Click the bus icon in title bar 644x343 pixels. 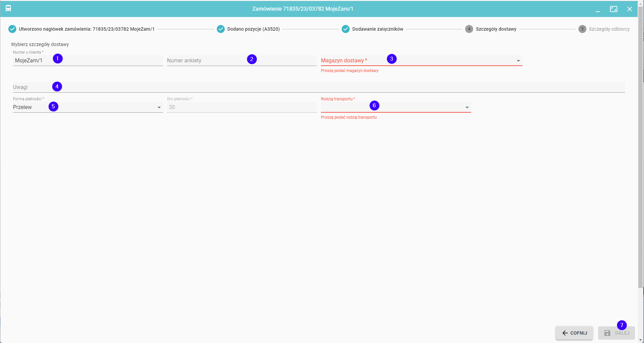pos(8,8)
